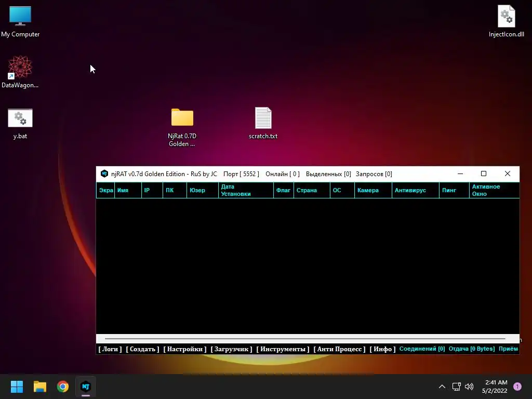Screen dimensions: 532x399
Task: Close the njRAT window
Action: coord(508,174)
